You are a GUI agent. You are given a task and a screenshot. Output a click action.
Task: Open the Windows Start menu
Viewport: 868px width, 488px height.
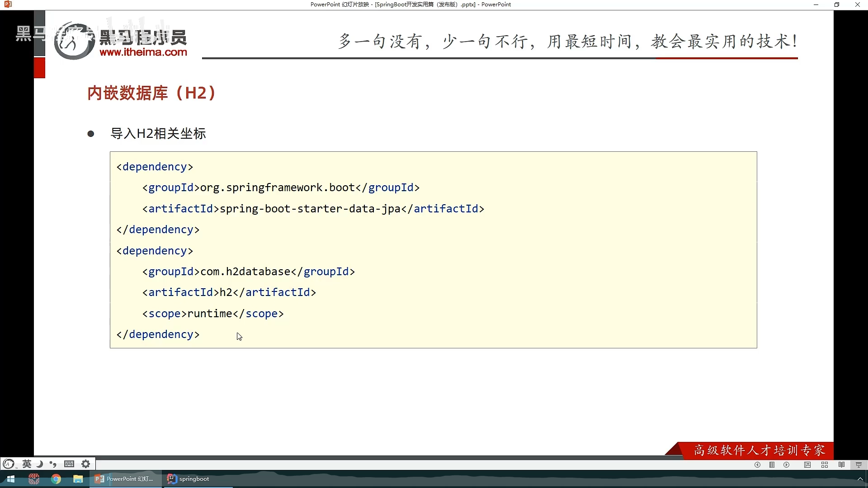(x=11, y=479)
